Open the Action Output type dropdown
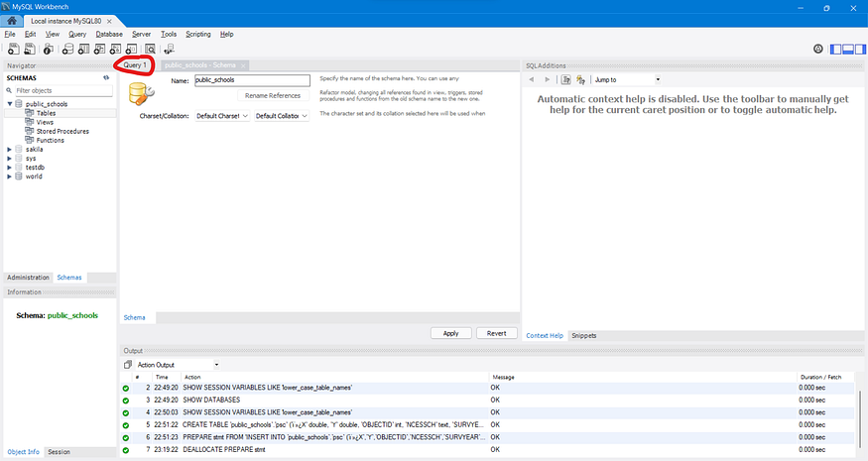Image resolution: width=868 pixels, height=461 pixels. click(178, 365)
